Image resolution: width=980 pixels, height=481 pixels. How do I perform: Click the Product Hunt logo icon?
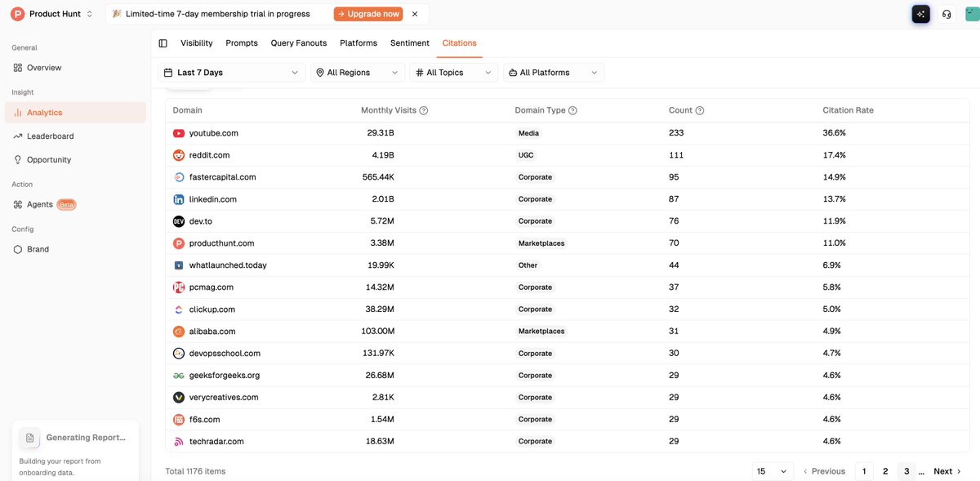[17, 14]
